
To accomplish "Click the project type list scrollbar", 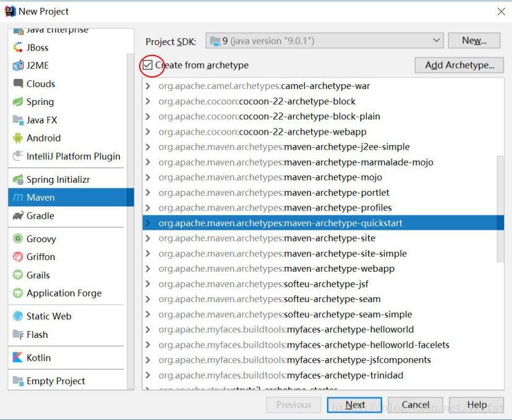I will coord(130,220).
